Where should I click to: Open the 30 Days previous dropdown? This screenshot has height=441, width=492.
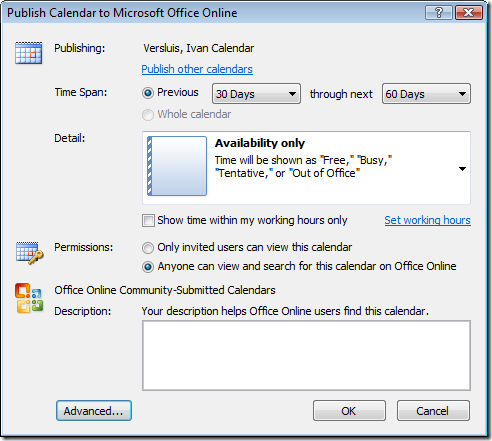pos(256,94)
